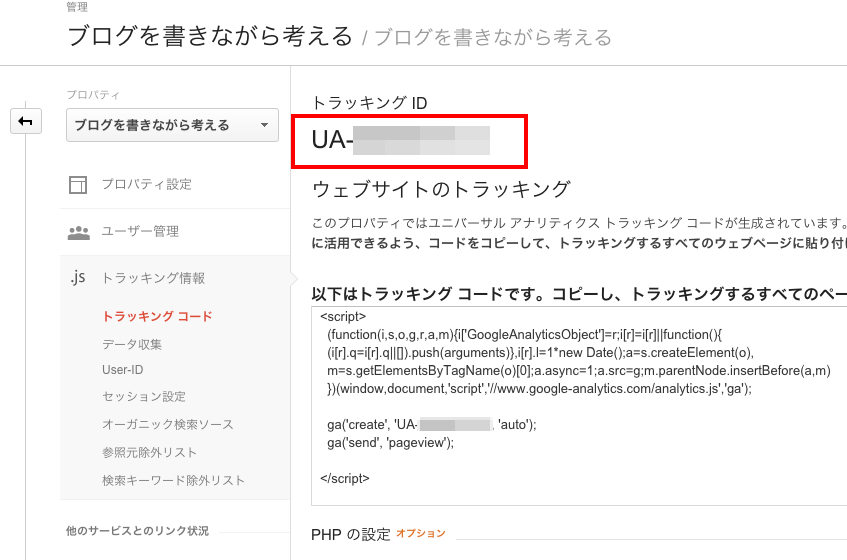Click the user management people icon

79,232
